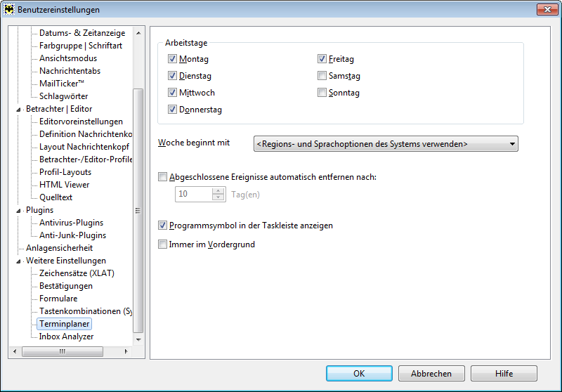Confirm settings with OK button
Screen dimensions: 562x392
coord(359,373)
